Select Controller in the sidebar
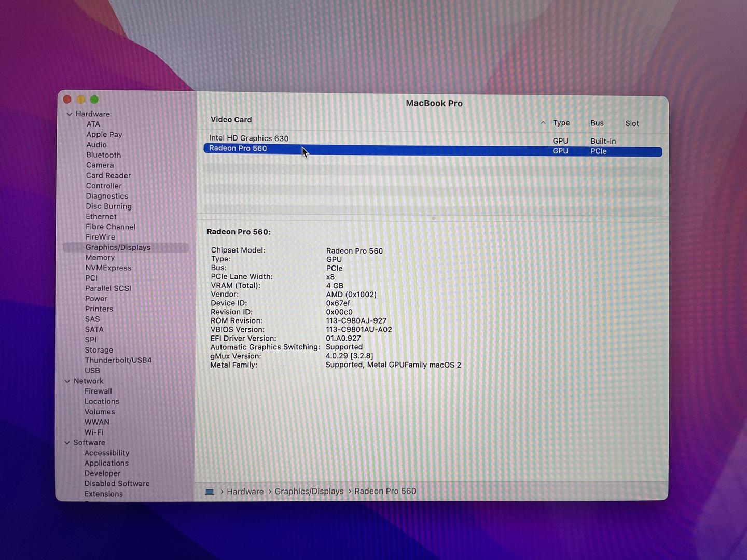The width and height of the screenshot is (747, 560). [104, 186]
